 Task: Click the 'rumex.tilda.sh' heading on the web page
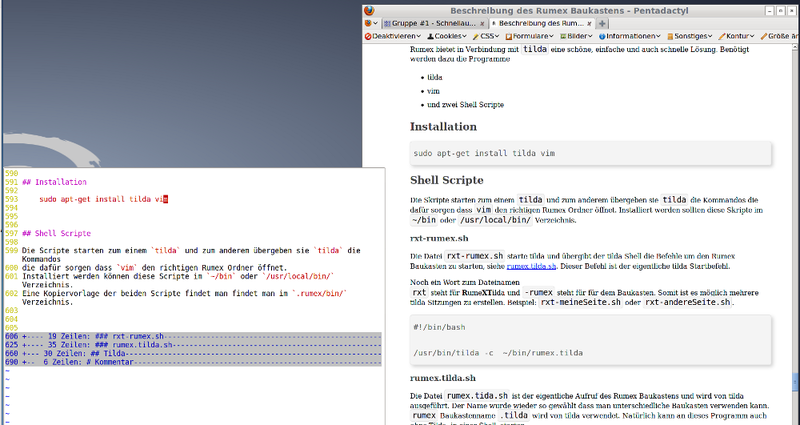point(443,378)
